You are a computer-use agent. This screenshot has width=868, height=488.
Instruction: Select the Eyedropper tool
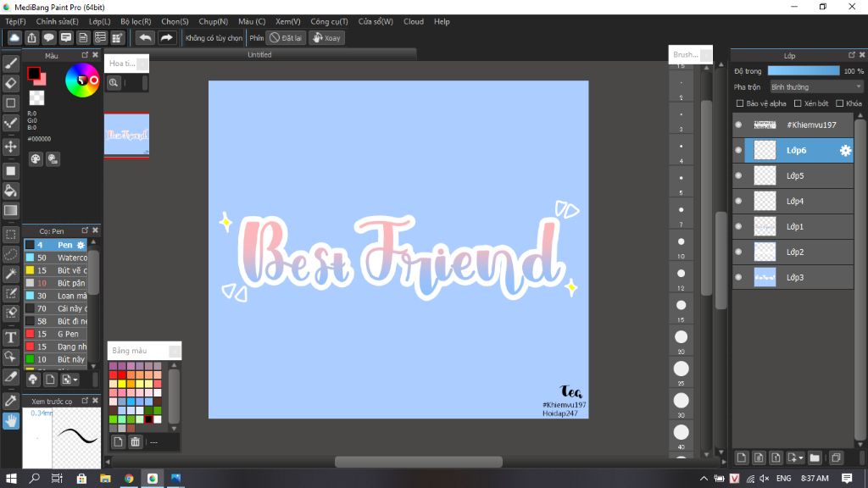pos(10,401)
